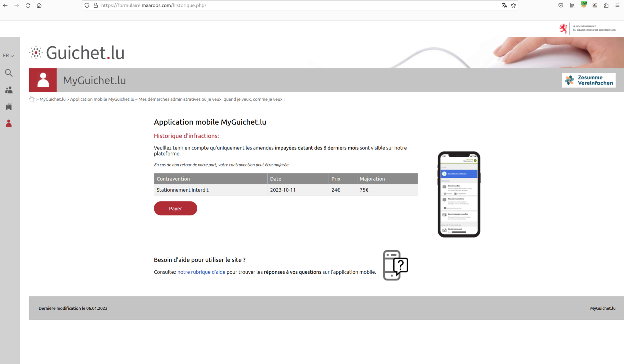Select the 'Stationnement interdit' cell
624x364 pixels.
[211, 190]
